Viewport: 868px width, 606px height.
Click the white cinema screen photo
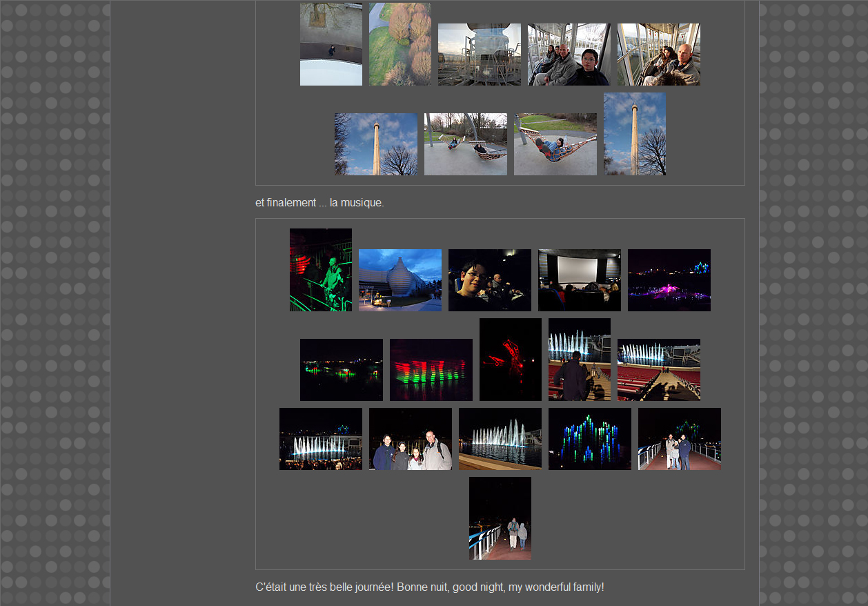[x=579, y=280]
